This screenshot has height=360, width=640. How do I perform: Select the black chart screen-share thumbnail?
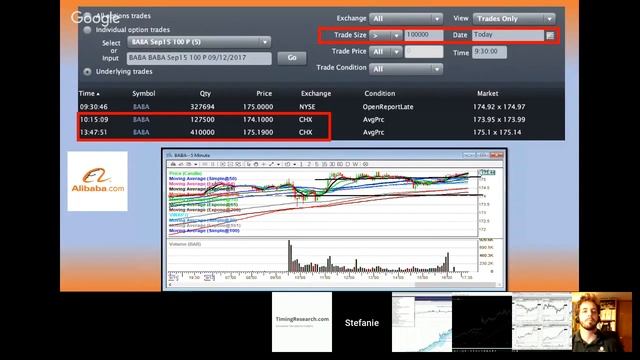482,322
